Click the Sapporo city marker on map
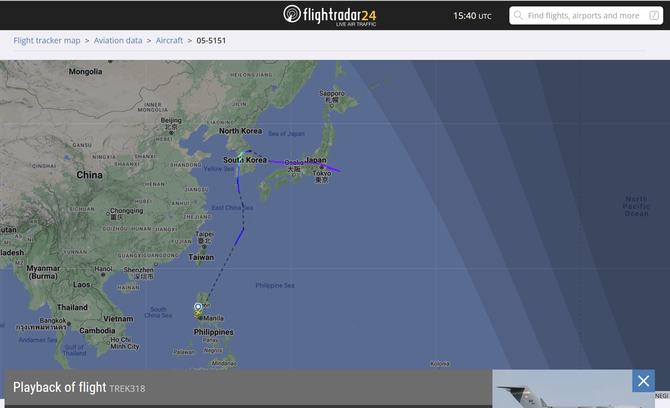 tap(331, 105)
